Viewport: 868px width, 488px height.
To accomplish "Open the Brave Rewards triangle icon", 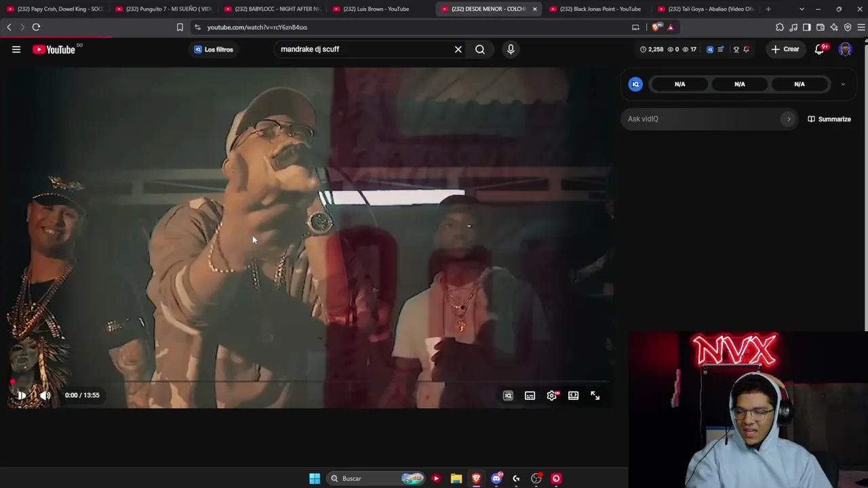I will tap(671, 27).
